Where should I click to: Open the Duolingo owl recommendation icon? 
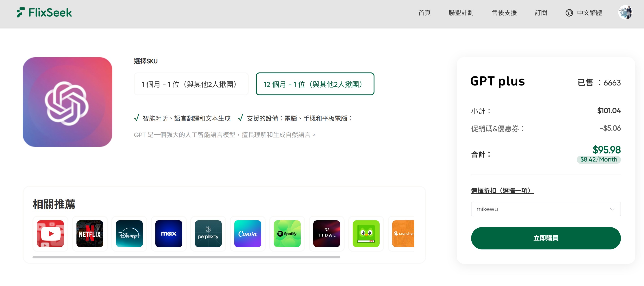[x=366, y=234]
